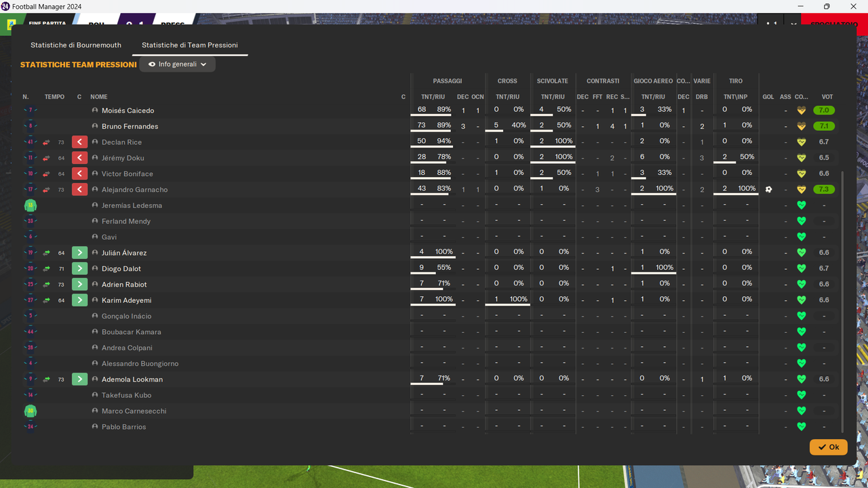This screenshot has height=488, width=868.
Task: Switch to the Statistiche di Bournemouth tab
Action: click(75, 45)
